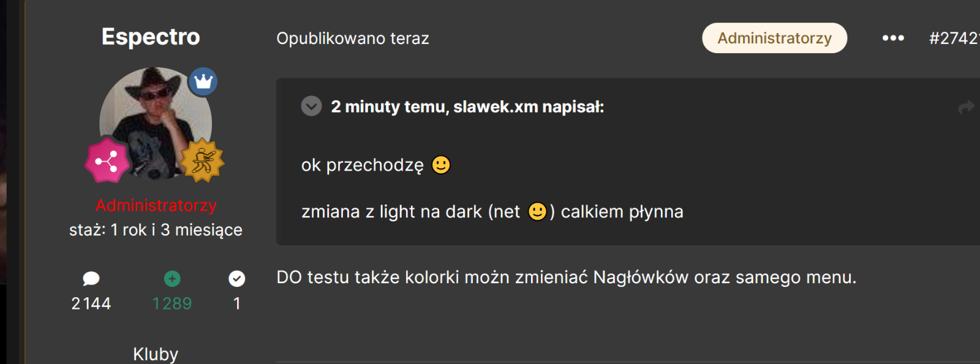Click the speech bubble post count icon
980x364 pixels.
click(91, 279)
